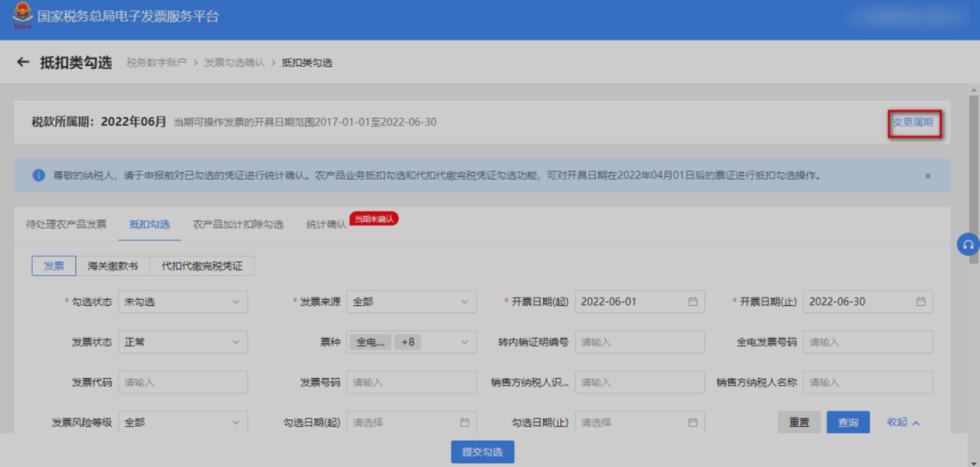Close the blue info notice banner

928,175
